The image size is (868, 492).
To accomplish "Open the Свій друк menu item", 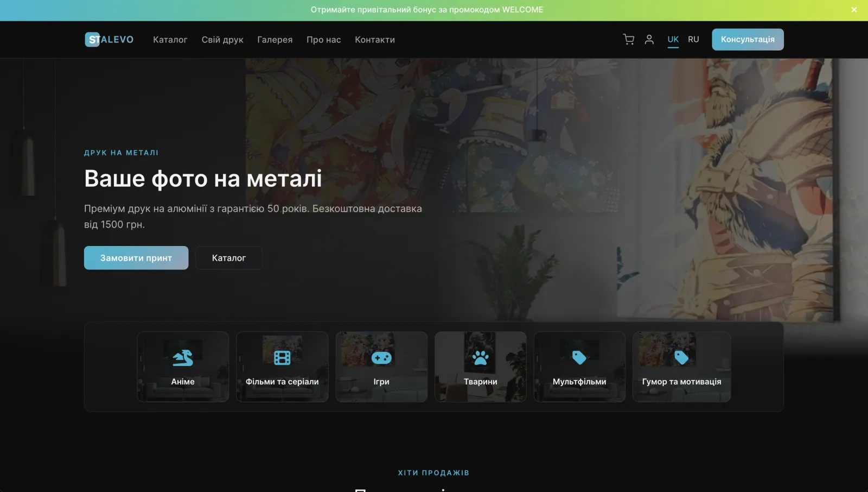I will 222,40.
